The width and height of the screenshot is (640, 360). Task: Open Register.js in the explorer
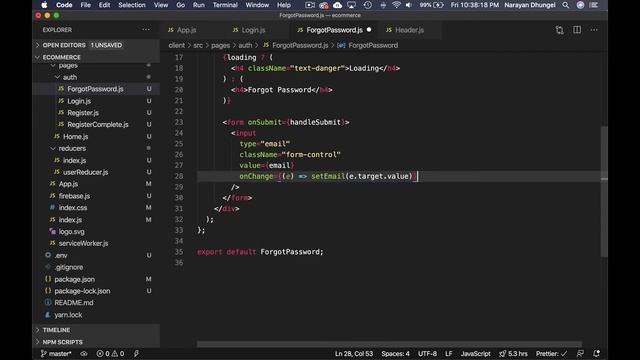click(83, 113)
